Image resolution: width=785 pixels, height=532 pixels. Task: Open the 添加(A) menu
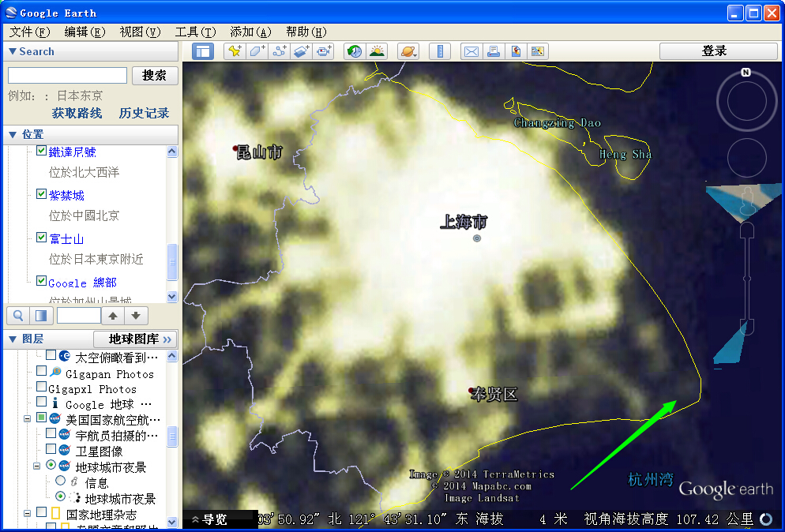tap(250, 32)
